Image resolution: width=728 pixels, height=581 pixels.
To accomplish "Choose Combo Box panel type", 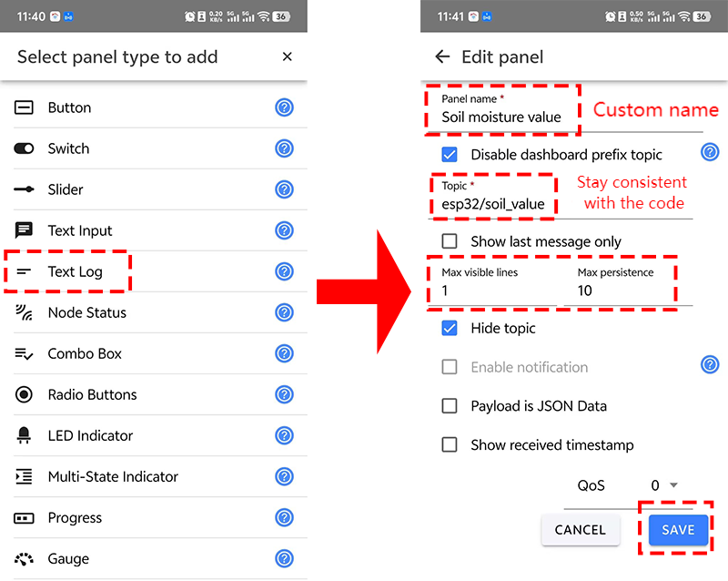I will tap(153, 353).
